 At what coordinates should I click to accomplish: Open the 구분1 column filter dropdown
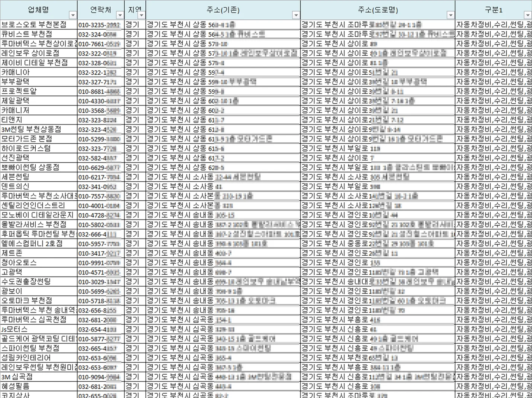tap(528, 15)
